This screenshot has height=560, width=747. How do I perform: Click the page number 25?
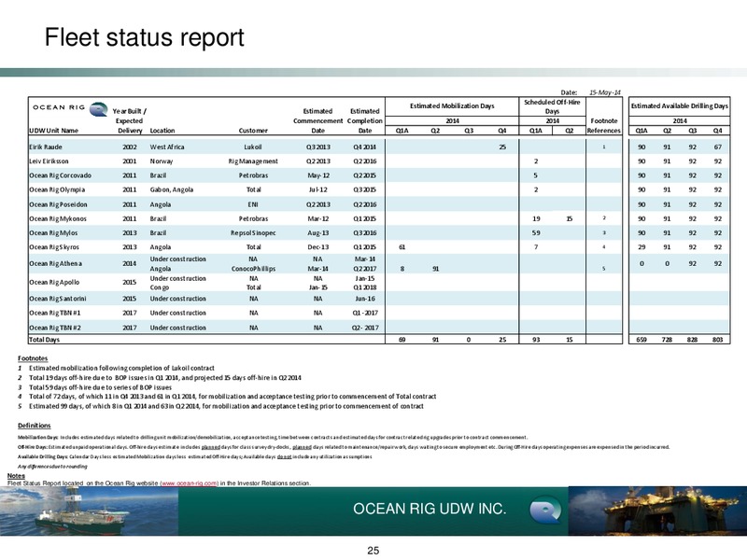tap(373, 551)
